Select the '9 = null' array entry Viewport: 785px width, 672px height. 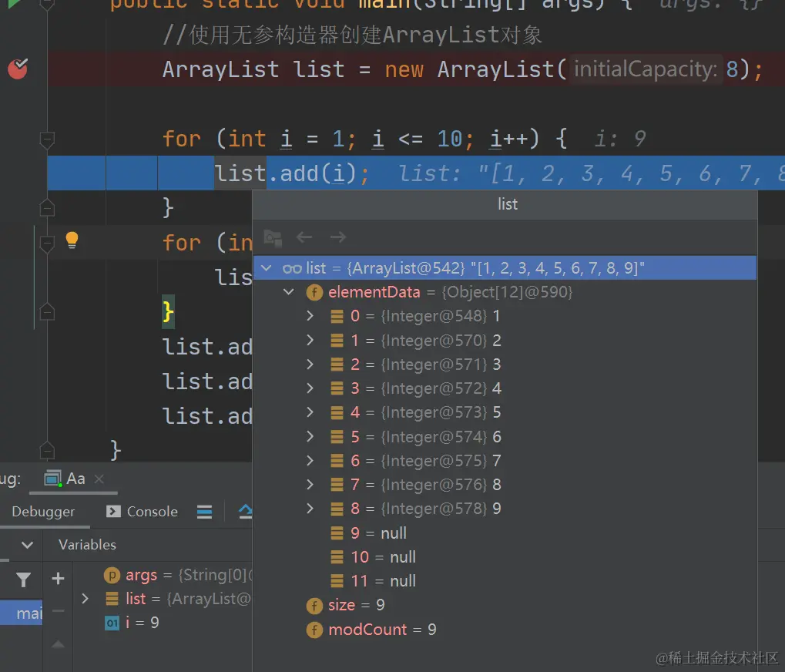[505, 533]
